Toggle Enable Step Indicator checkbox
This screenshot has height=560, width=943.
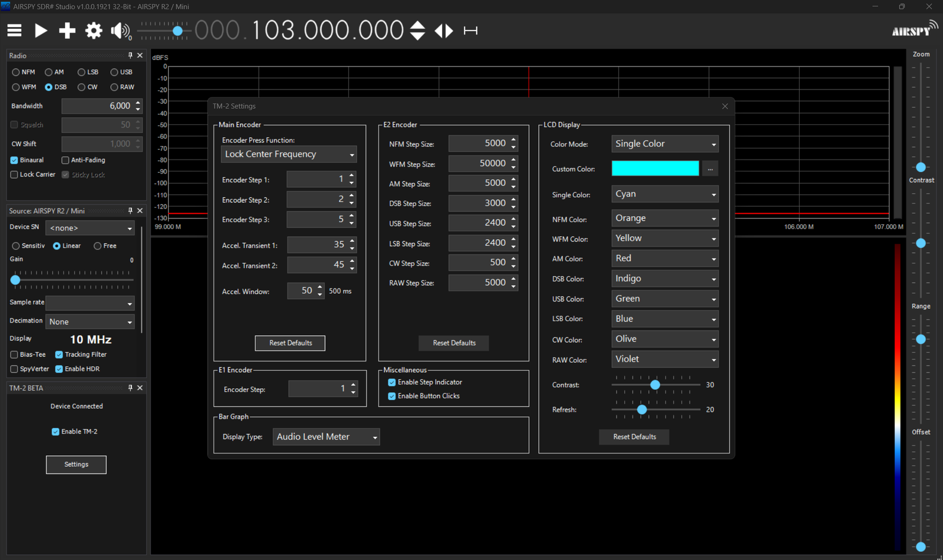click(x=425, y=382)
